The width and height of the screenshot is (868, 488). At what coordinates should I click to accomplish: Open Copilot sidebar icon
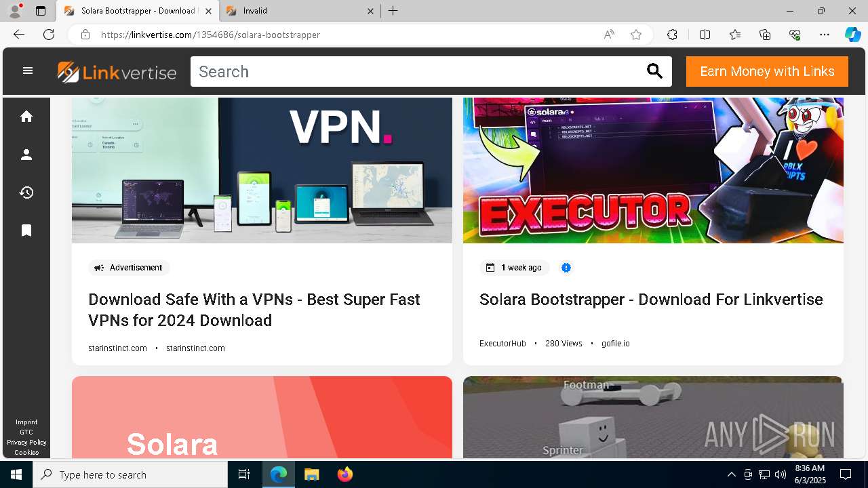click(x=852, y=35)
